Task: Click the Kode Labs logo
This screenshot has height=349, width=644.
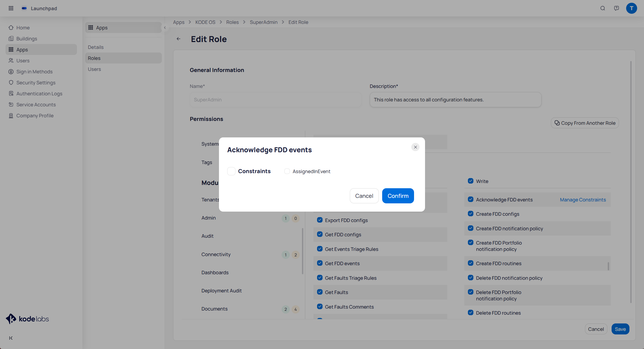Action: (x=27, y=319)
